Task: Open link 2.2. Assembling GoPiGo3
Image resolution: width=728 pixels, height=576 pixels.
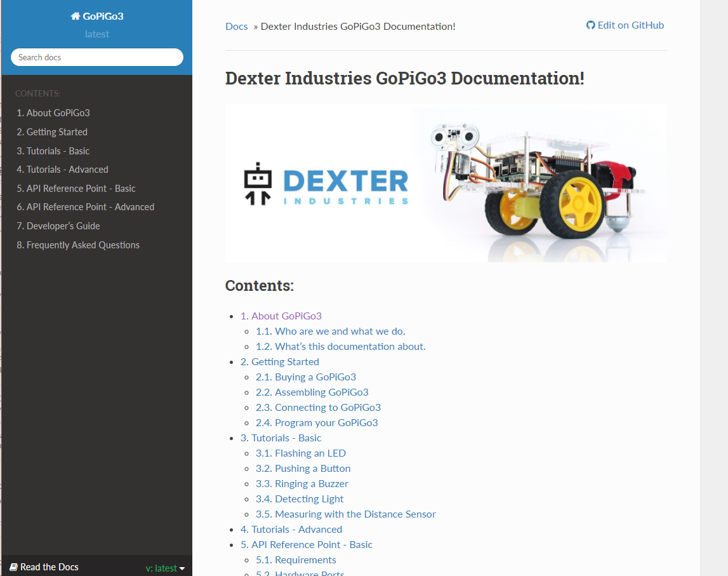Action: coord(312,392)
